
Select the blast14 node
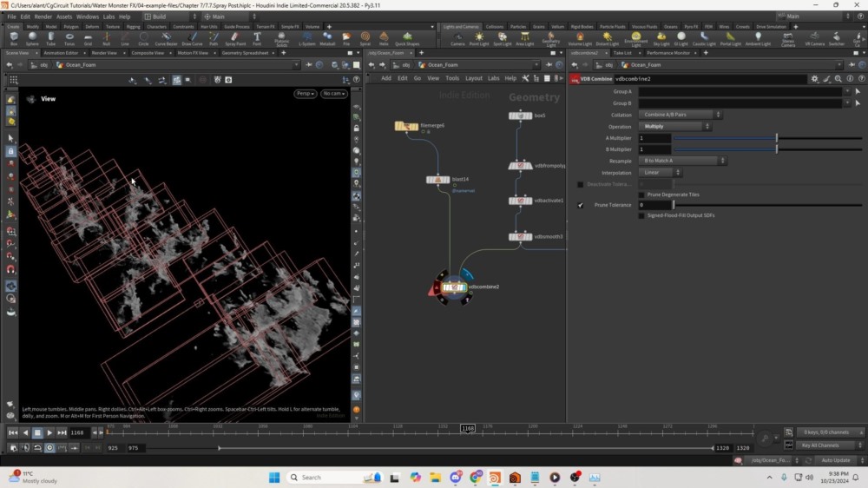coord(437,180)
